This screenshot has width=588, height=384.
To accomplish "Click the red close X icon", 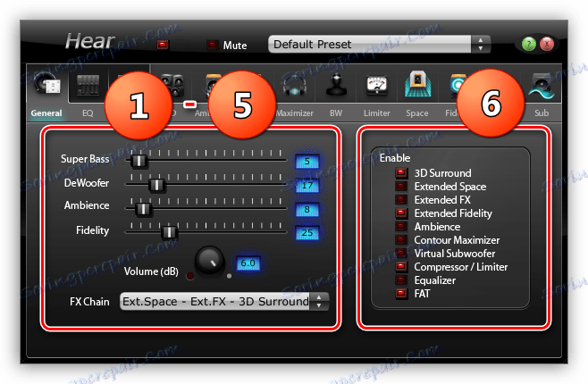I will click(x=547, y=45).
